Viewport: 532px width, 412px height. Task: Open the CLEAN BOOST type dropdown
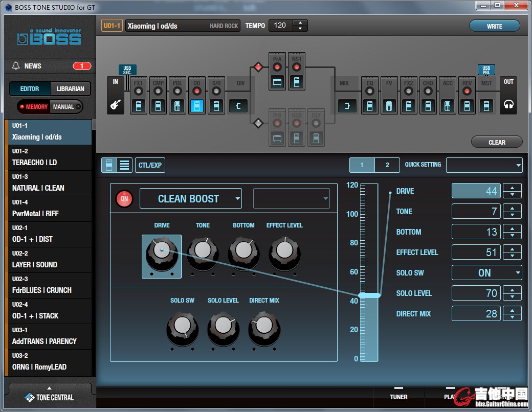tap(191, 198)
